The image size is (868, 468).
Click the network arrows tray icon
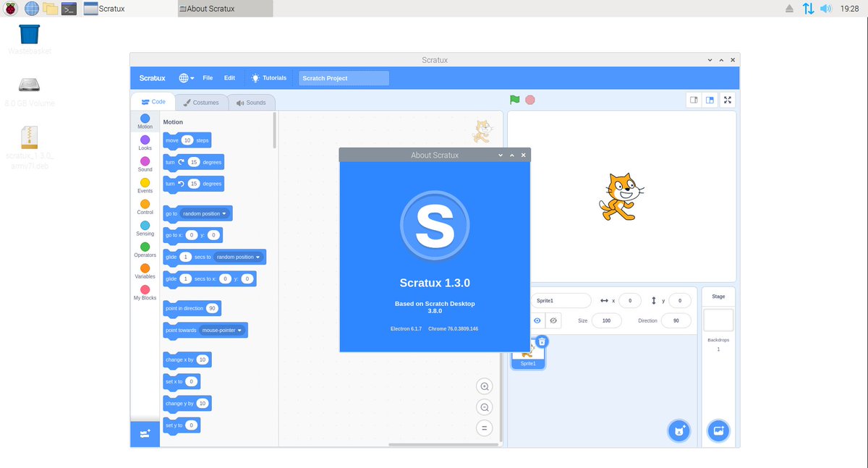(x=808, y=9)
